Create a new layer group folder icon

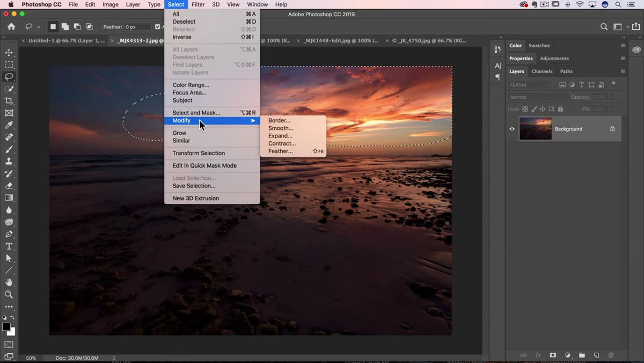click(582, 355)
